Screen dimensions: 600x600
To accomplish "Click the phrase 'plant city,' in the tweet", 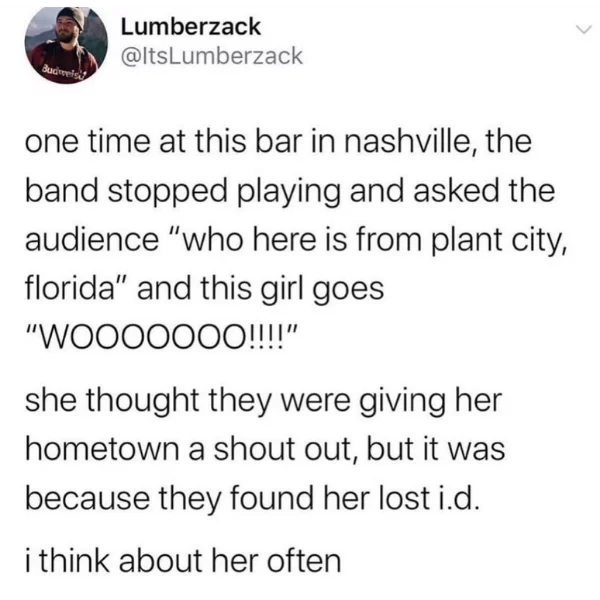I will 498,241.
